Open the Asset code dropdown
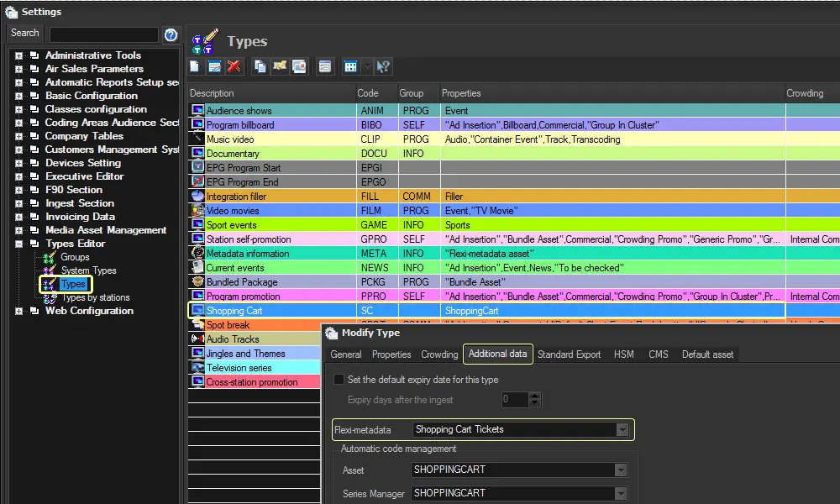This screenshot has width=840, height=504. click(621, 470)
